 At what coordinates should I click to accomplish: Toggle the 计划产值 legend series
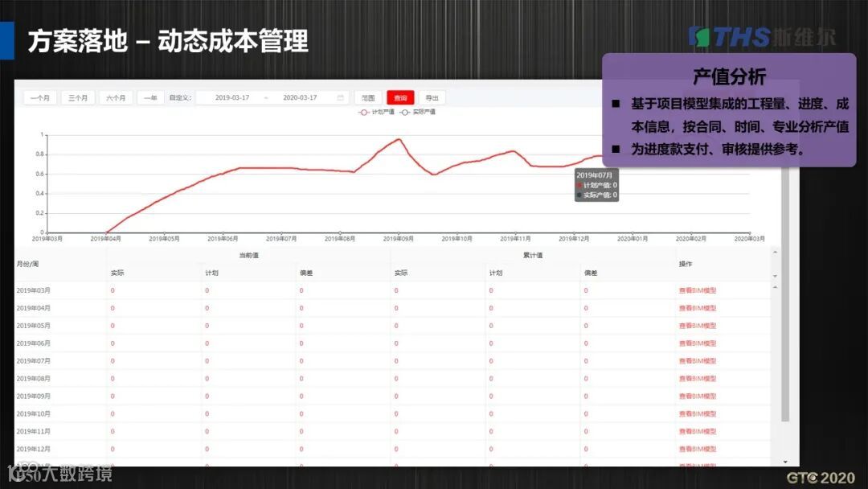coord(376,112)
